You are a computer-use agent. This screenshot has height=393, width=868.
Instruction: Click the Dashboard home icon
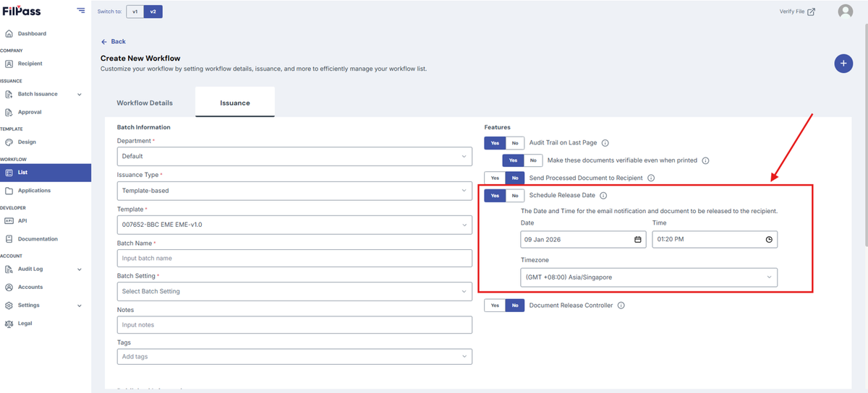click(9, 33)
